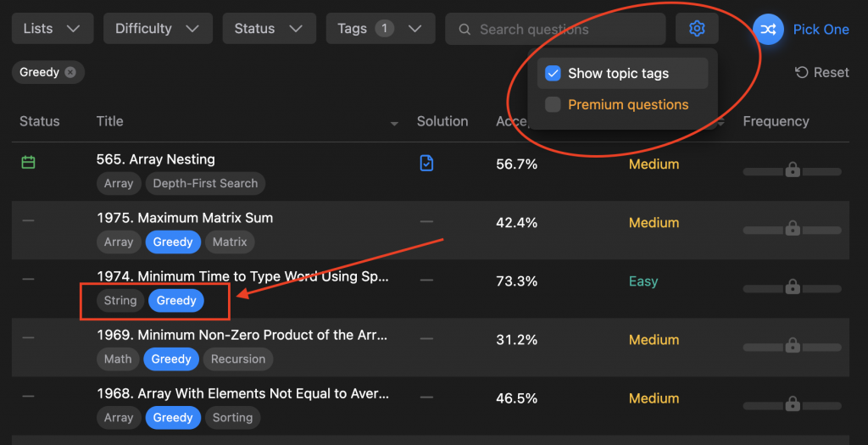Click lock icon on Array Nesting frequency

pos(793,170)
